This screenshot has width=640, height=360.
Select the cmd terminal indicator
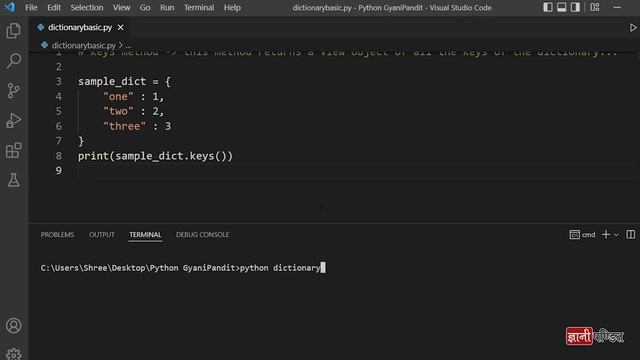(x=582, y=235)
